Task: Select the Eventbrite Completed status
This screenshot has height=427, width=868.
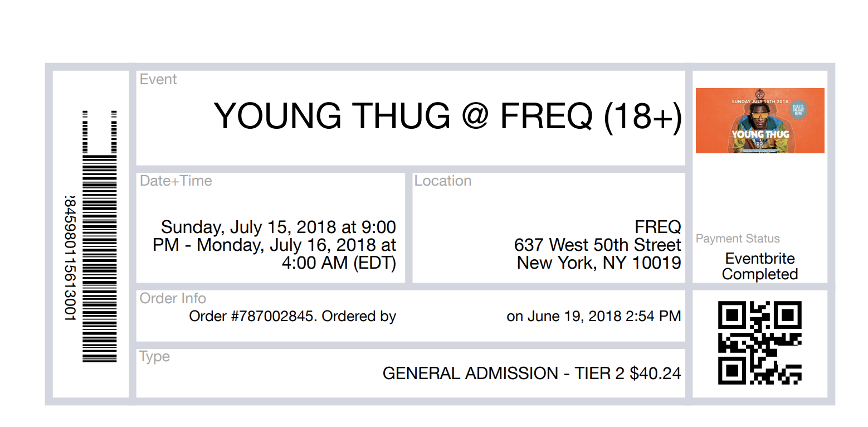Action: coord(760,266)
